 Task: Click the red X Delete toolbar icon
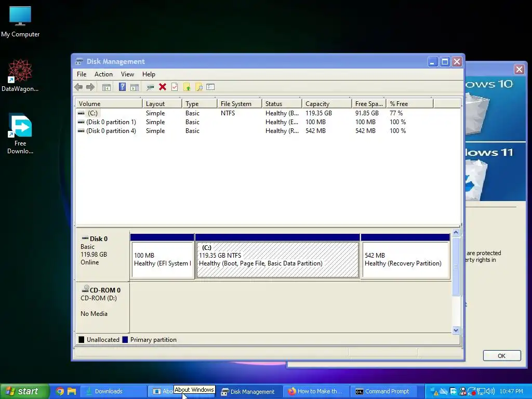163,87
